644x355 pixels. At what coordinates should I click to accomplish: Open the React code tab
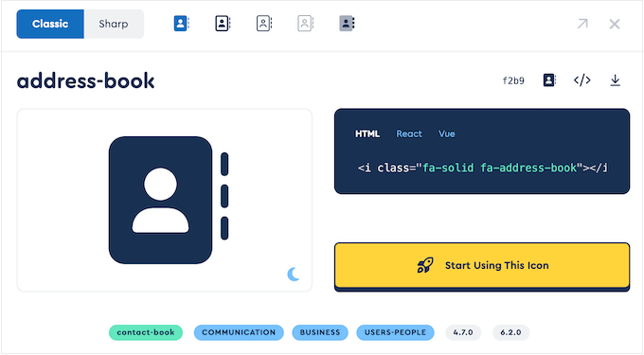pyautogui.click(x=409, y=133)
